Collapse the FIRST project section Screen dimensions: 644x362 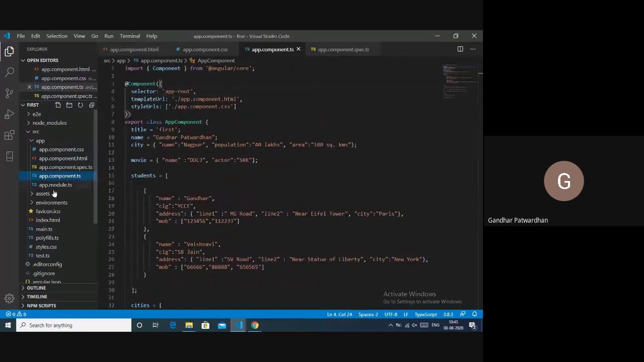click(32, 105)
